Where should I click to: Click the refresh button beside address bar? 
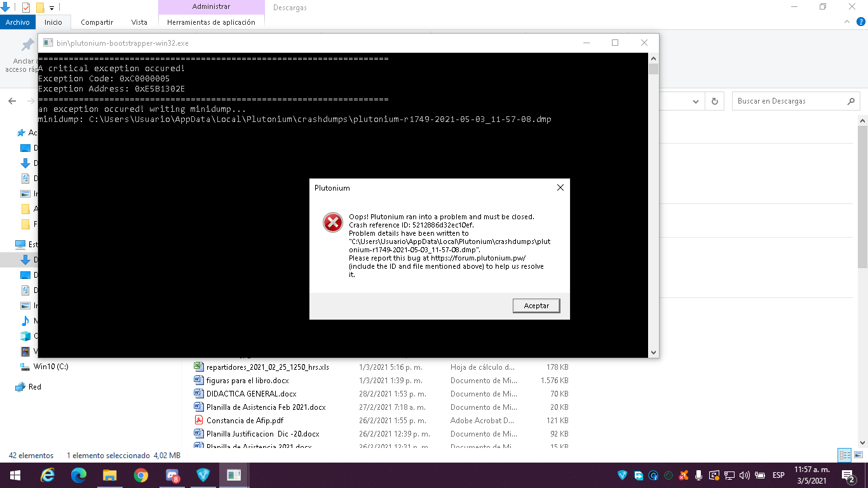[x=715, y=101]
